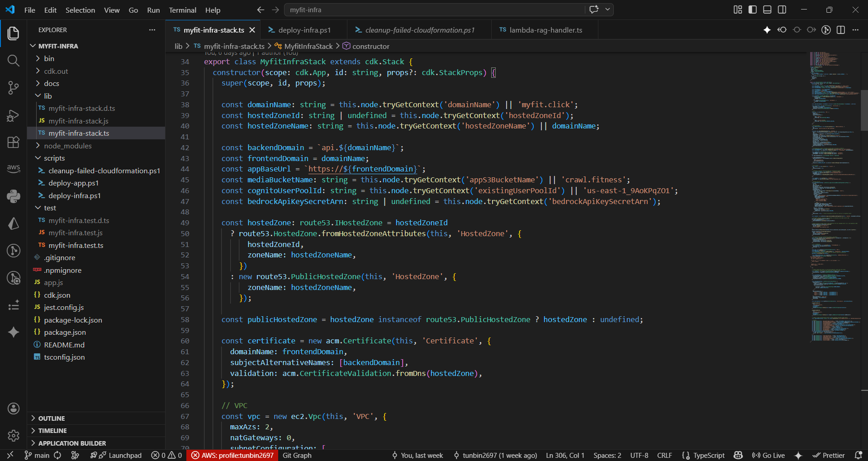Open the Accounts icon in activity bar
The width and height of the screenshot is (868, 461).
pyautogui.click(x=14, y=409)
